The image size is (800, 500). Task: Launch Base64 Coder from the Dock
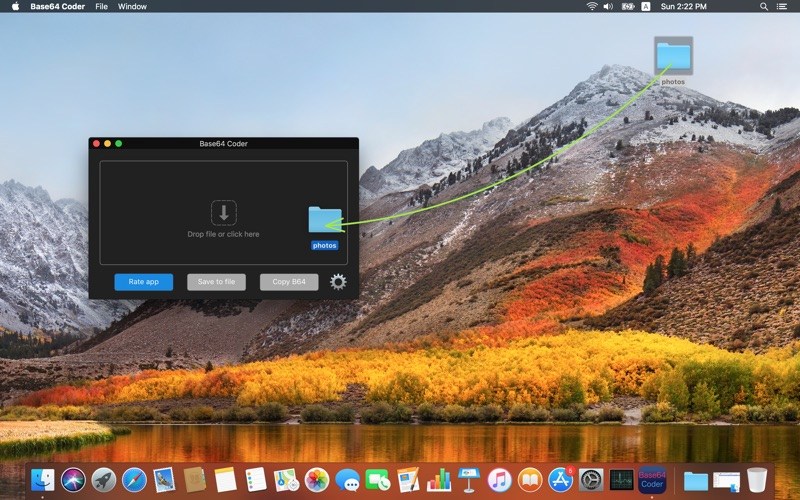652,480
